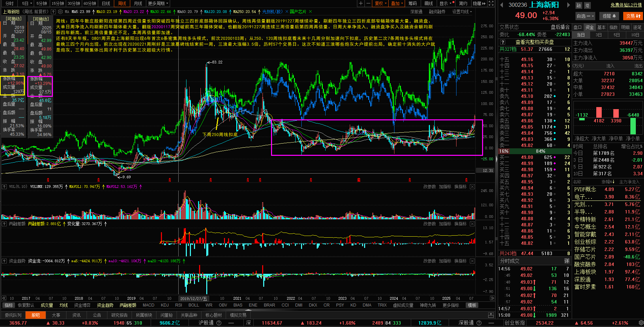The height and width of the screenshot is (327, 644).
Task: Close the 资金趋势 indicator panel
Action: [x=472, y=261]
